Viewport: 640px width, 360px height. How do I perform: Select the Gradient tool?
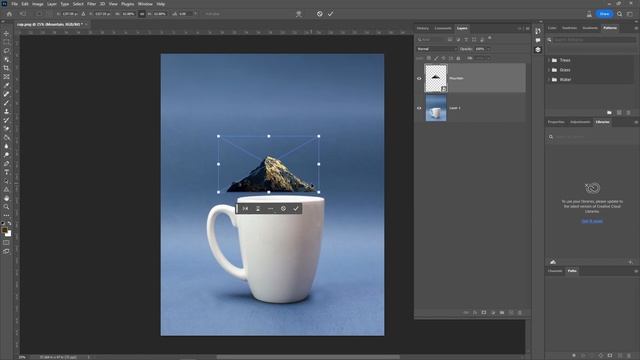coord(6,138)
